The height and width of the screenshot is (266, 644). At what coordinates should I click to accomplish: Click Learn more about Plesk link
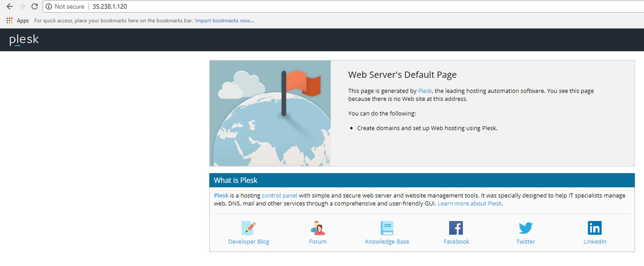point(470,203)
